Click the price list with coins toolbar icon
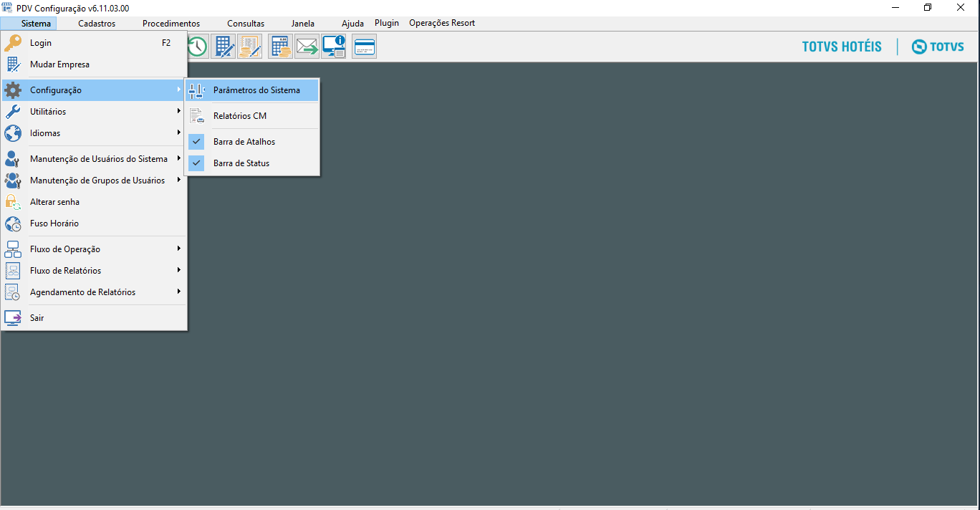Viewport: 980px width, 510px height. coord(250,47)
